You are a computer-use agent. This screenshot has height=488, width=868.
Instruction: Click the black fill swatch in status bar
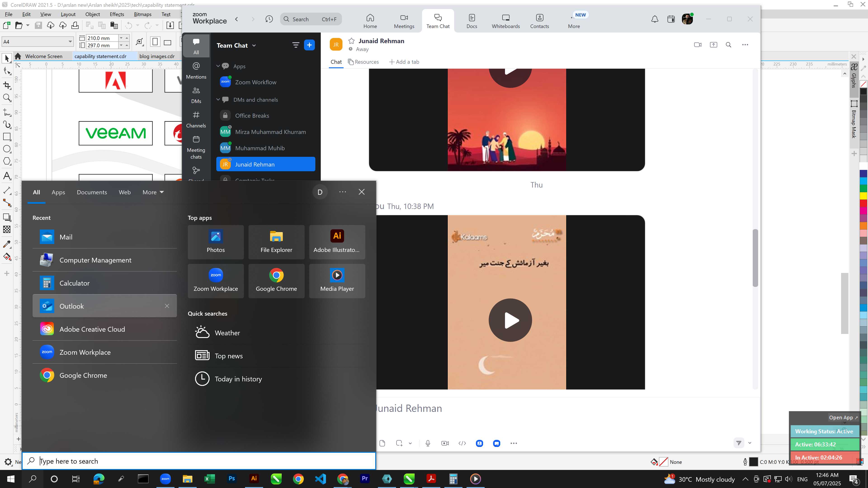[x=753, y=462]
